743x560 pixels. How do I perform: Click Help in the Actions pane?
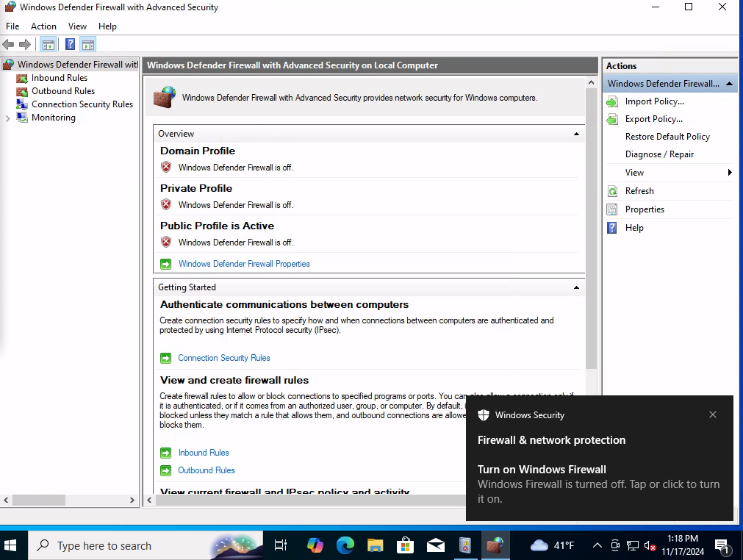point(634,228)
